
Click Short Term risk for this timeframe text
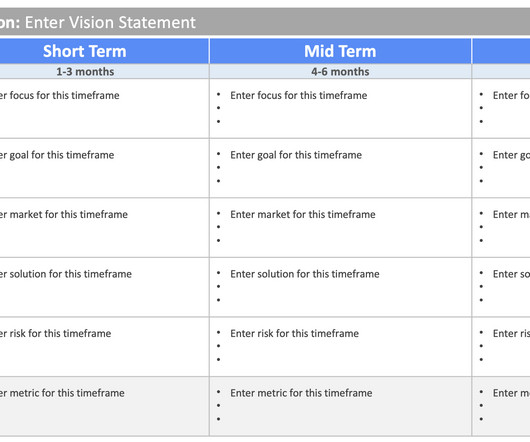coord(55,333)
